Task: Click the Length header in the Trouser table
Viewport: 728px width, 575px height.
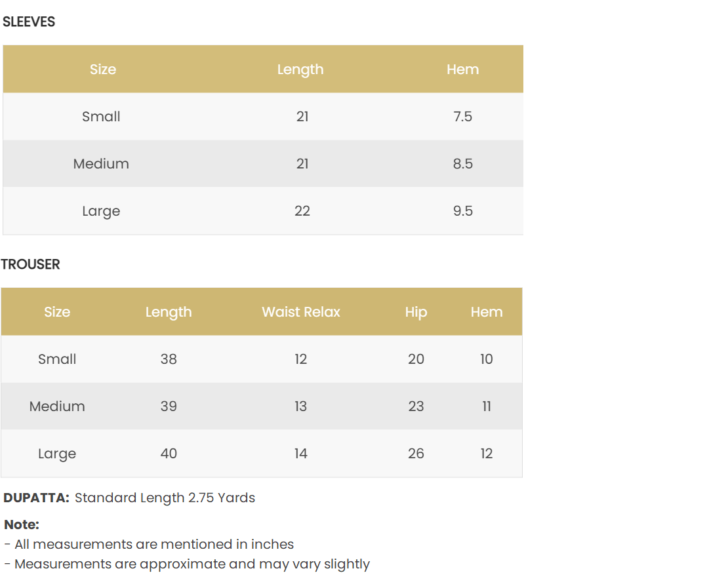Action: coord(169,312)
